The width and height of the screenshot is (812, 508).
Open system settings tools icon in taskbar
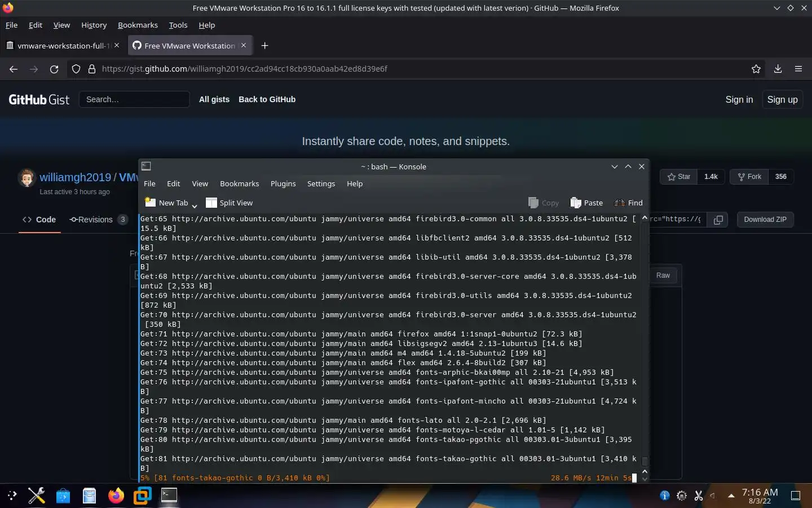tap(37, 496)
